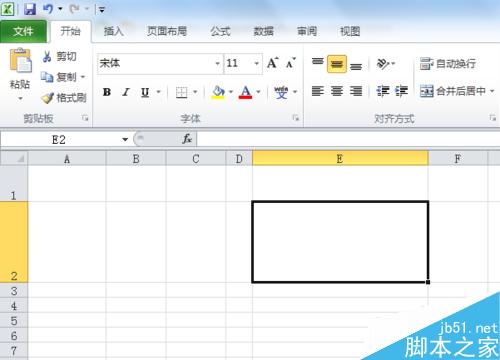Screen dimensions: 500x360
Task: Click the Redo arrow icon
Action: pos(74,9)
